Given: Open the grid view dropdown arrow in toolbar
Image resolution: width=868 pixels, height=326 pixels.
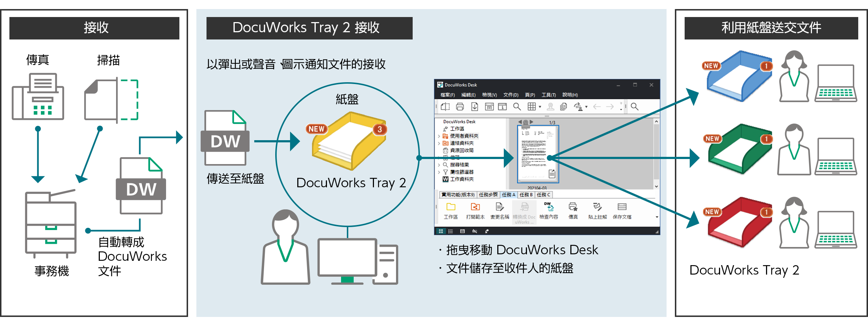Looking at the screenshot, I should [x=540, y=107].
